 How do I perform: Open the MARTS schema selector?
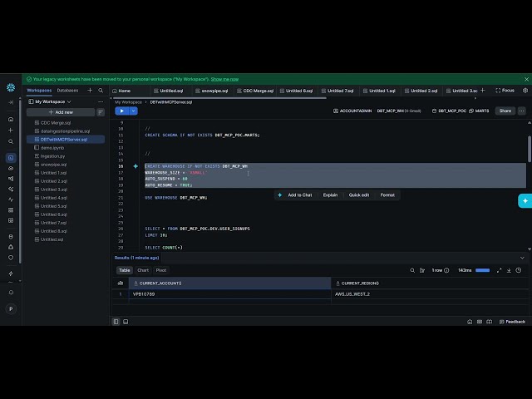(479, 111)
